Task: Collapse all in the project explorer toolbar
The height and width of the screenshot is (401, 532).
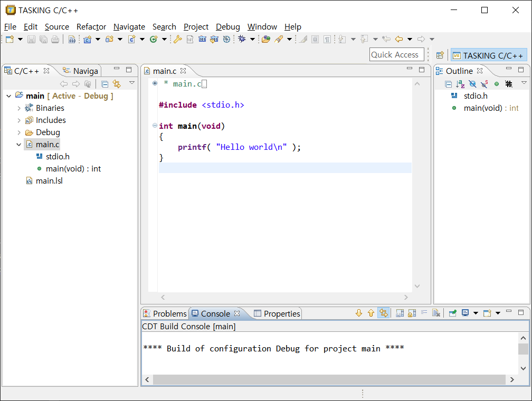Action: click(105, 84)
